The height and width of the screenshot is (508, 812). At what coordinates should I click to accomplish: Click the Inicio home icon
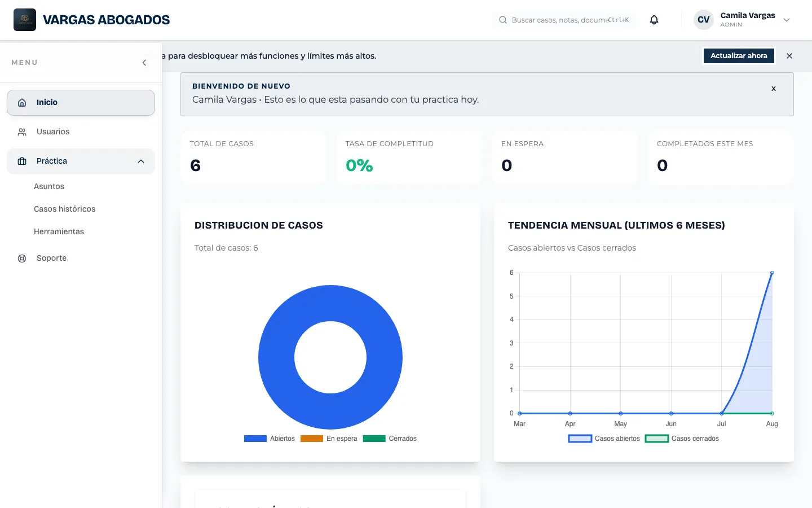tap(22, 103)
